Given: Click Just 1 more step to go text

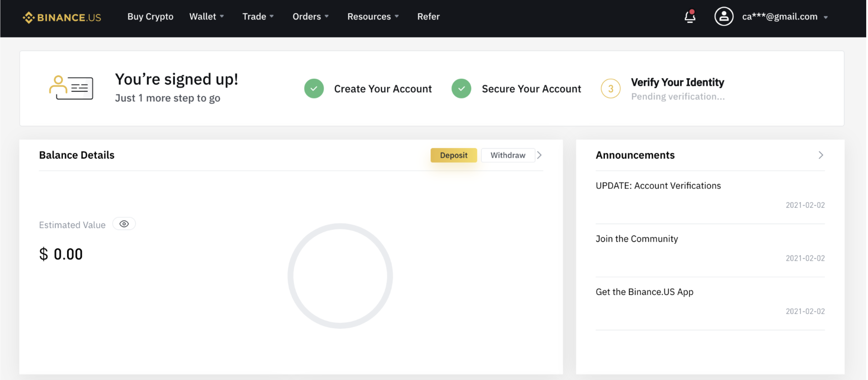Looking at the screenshot, I should pyautogui.click(x=167, y=98).
